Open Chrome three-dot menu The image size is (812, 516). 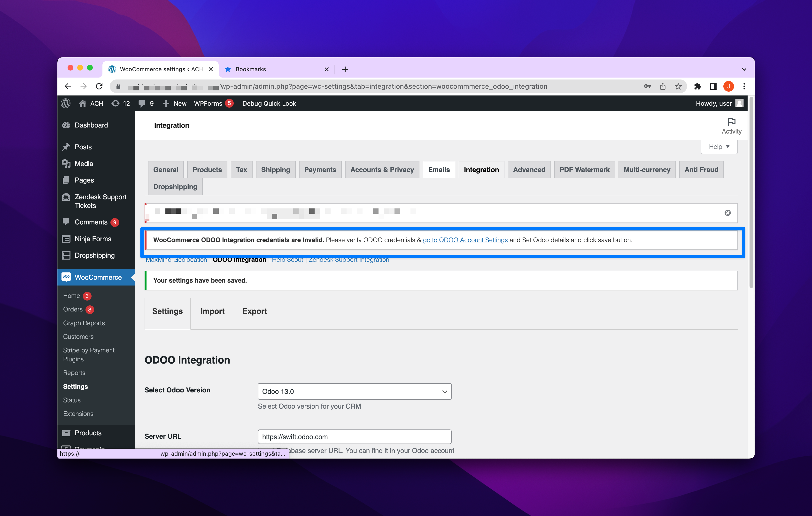tap(744, 86)
